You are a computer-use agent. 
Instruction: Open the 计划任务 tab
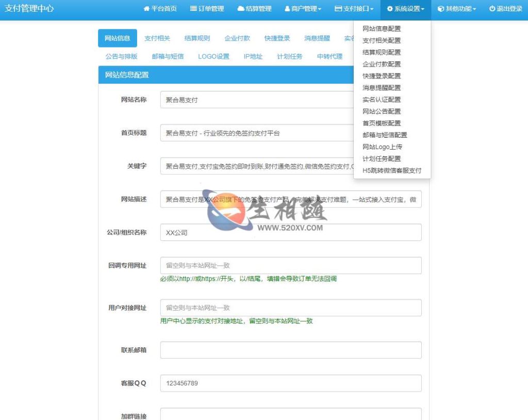click(290, 57)
